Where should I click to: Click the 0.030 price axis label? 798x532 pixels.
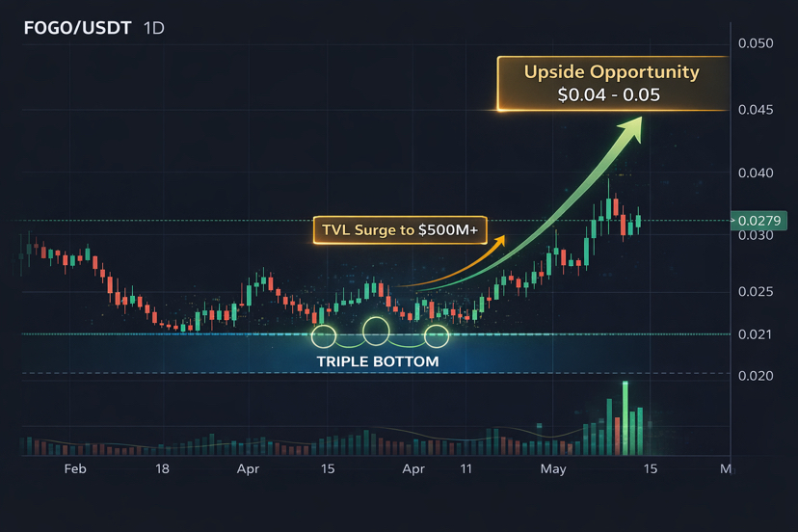pos(756,236)
